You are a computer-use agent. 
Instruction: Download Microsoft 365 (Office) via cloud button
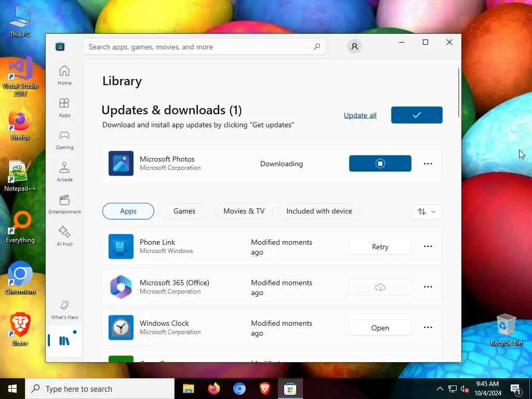[x=380, y=287]
